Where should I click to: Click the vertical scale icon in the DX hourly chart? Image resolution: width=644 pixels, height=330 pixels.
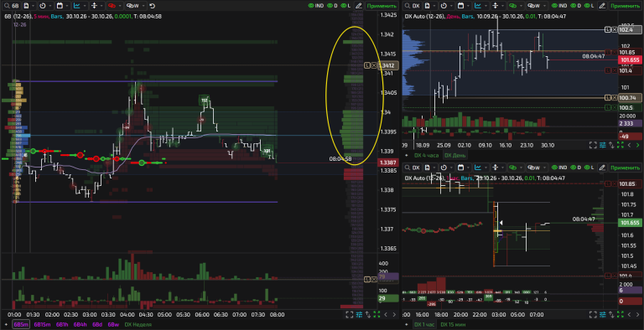[x=495, y=168]
